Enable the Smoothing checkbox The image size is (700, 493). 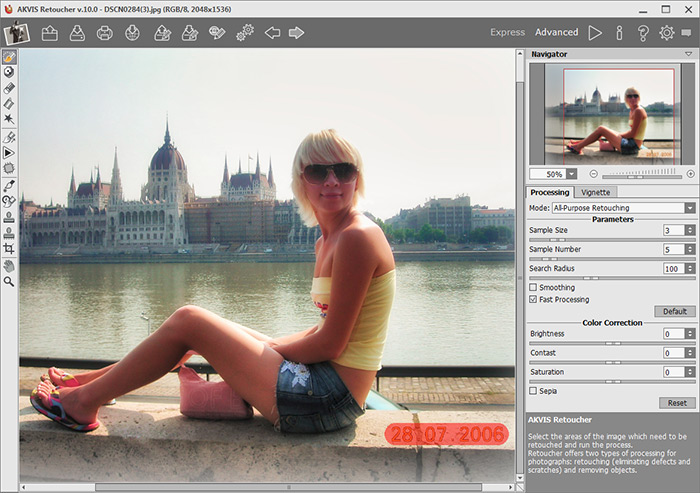pyautogui.click(x=533, y=287)
